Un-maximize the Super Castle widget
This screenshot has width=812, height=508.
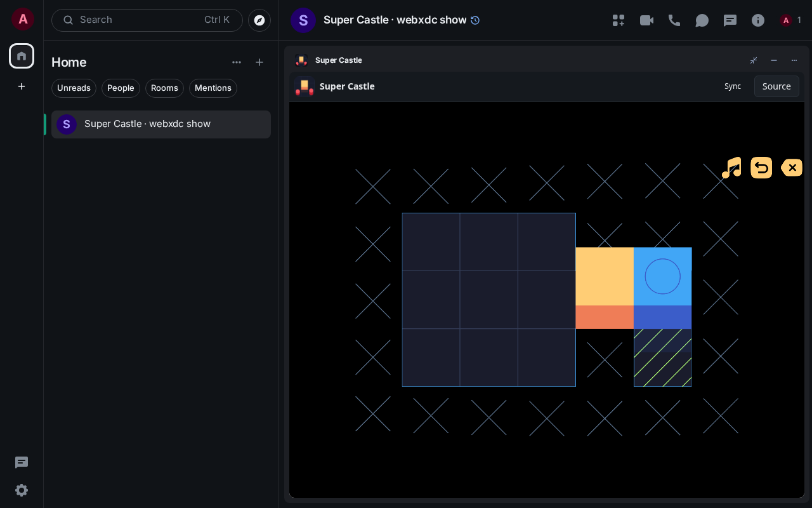point(754,60)
